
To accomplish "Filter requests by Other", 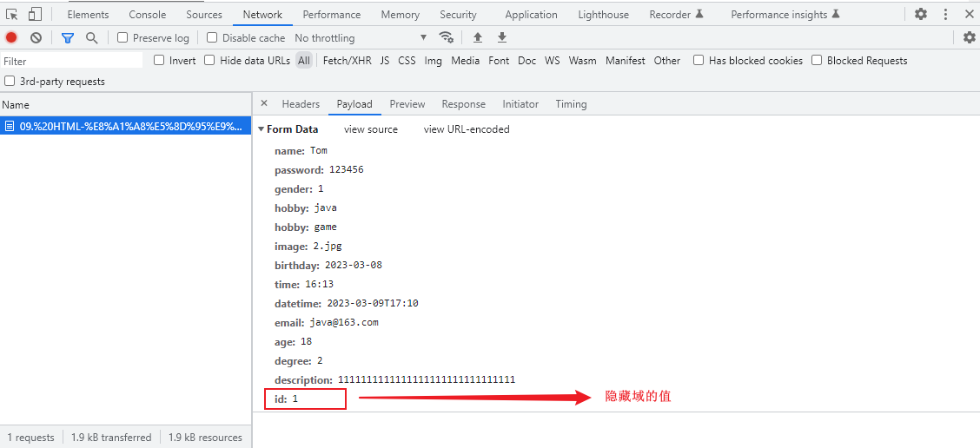I will point(667,61).
